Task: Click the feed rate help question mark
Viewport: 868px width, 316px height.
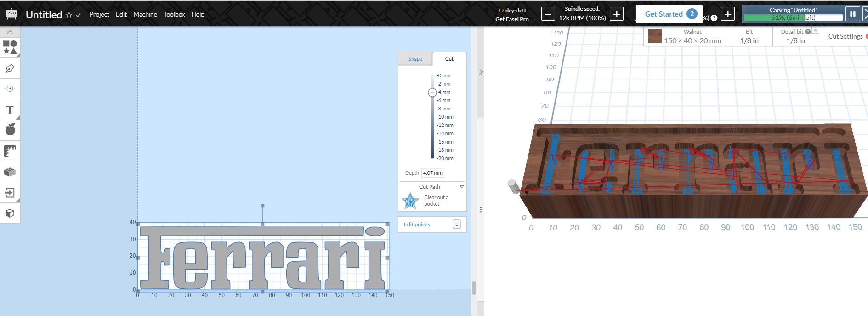Action: [714, 18]
